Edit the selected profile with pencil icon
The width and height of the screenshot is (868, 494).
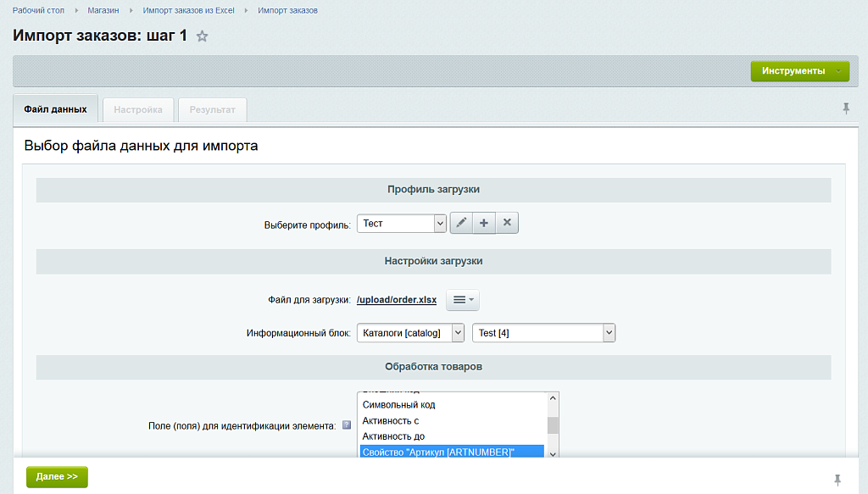(461, 223)
